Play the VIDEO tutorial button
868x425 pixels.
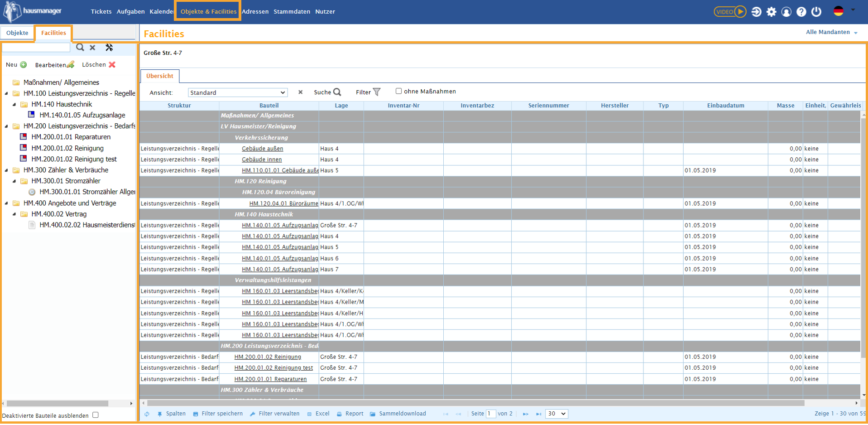coord(729,12)
